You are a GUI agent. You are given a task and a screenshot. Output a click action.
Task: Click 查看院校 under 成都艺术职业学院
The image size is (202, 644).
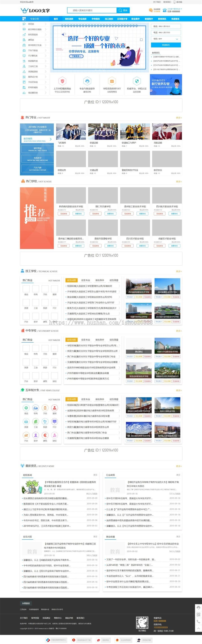pyautogui.click(x=174, y=246)
